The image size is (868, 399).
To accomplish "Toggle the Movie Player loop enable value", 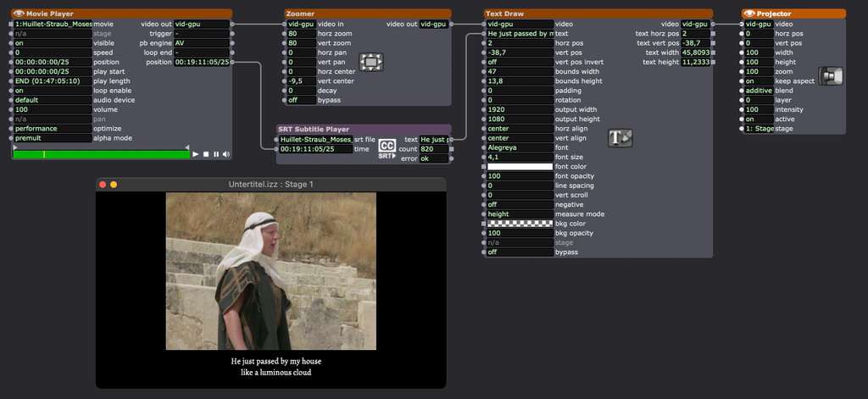I will tap(52, 91).
